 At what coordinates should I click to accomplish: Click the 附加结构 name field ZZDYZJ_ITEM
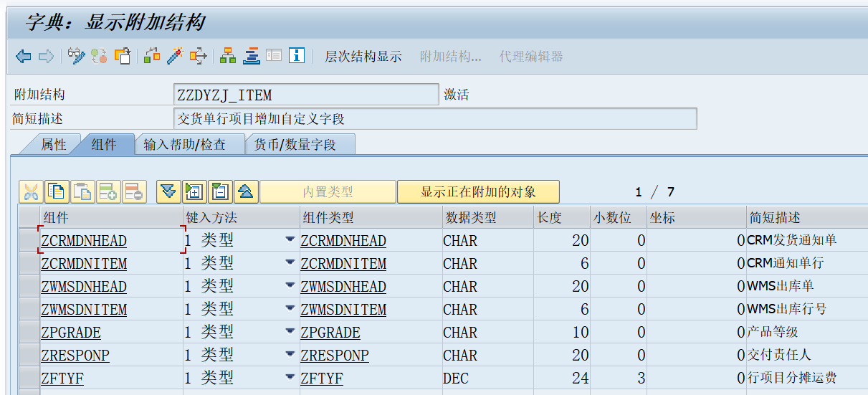click(306, 95)
